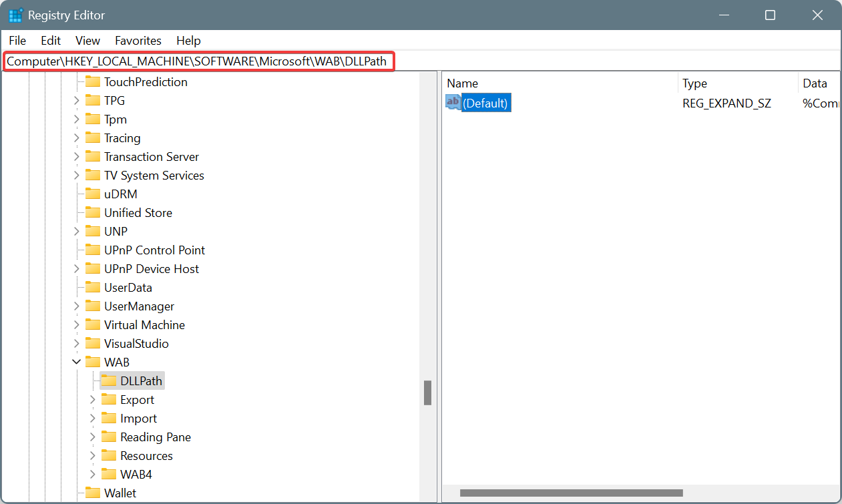842x504 pixels.
Task: Open the Edit menu
Action: pyautogui.click(x=51, y=41)
